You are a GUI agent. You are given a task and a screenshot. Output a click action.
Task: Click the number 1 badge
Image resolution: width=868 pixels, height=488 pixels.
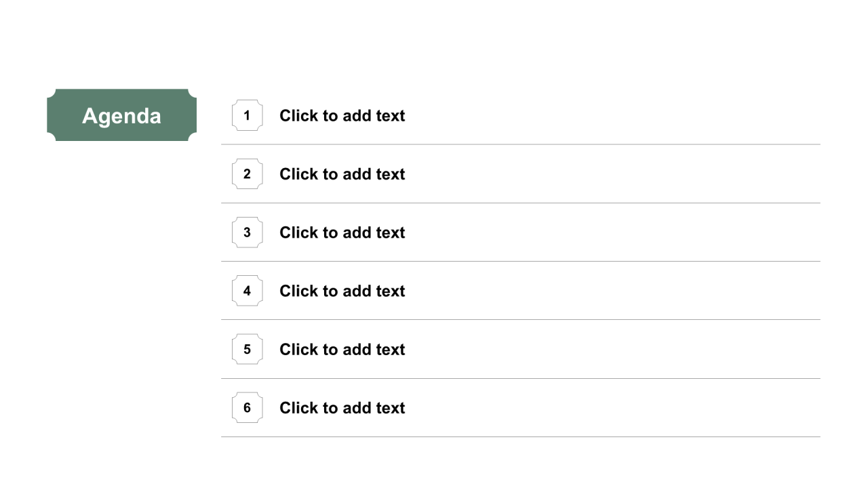click(x=247, y=115)
